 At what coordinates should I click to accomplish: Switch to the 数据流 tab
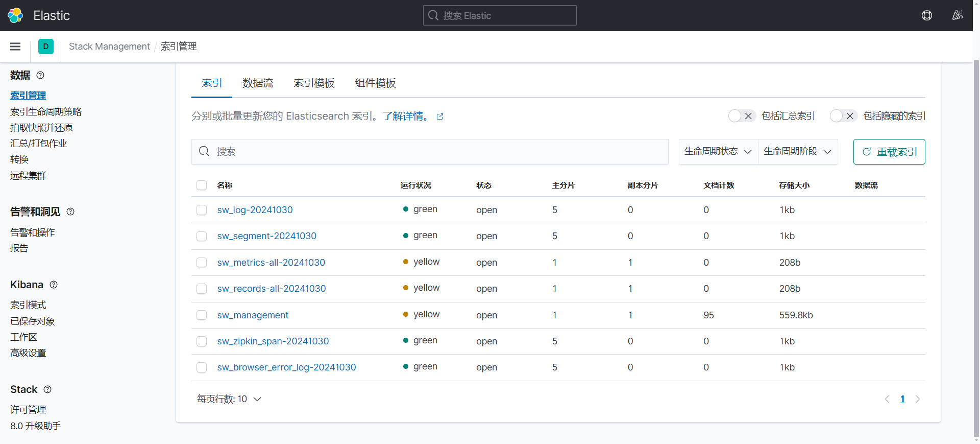coord(258,83)
